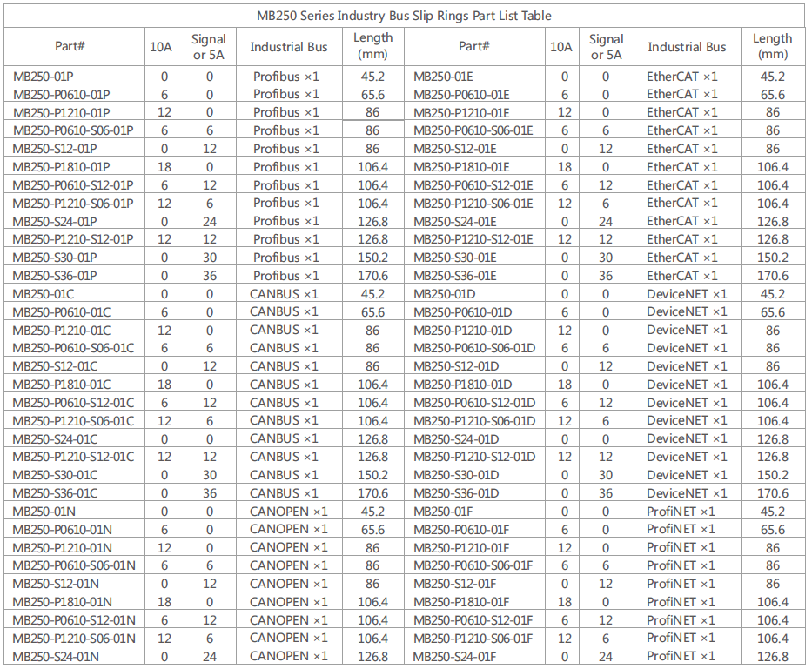
Task: Select part number MB250-01N
Action: pyautogui.click(x=44, y=512)
